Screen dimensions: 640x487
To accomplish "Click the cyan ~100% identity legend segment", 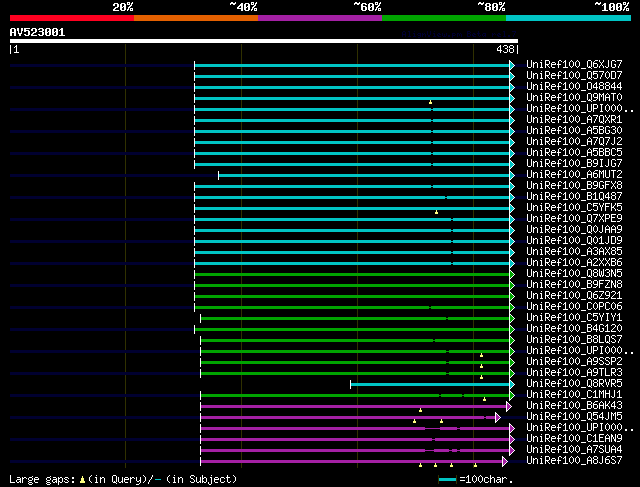I will coord(569,18).
